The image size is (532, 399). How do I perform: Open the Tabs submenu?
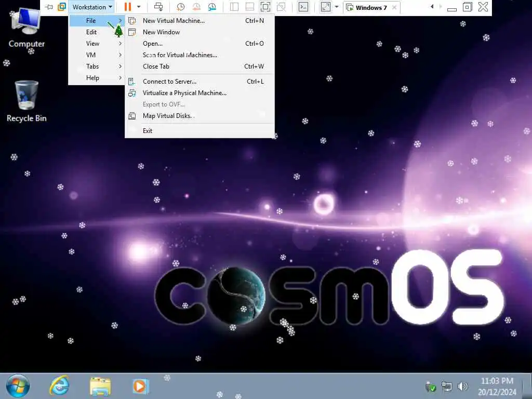(x=97, y=66)
